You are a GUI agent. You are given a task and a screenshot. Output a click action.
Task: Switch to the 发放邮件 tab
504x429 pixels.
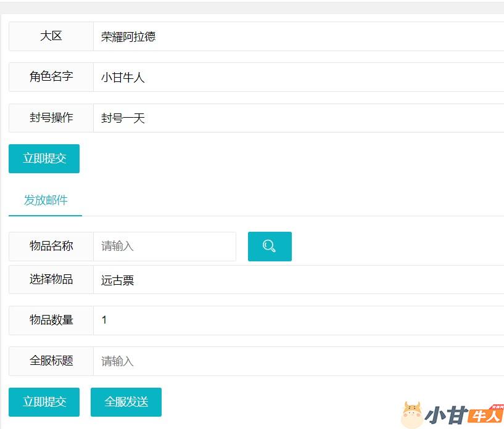click(x=46, y=200)
